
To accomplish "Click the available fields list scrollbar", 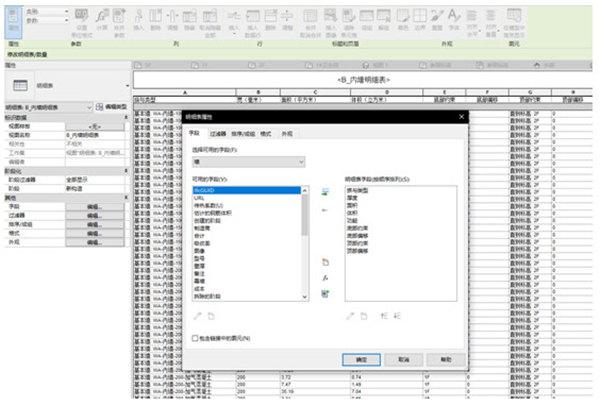I will pos(304,210).
